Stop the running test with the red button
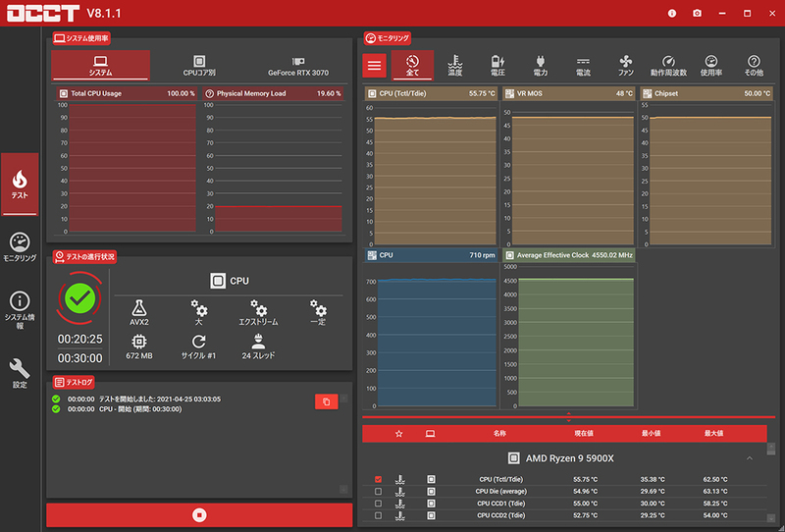The height and width of the screenshot is (532, 785). [x=199, y=515]
